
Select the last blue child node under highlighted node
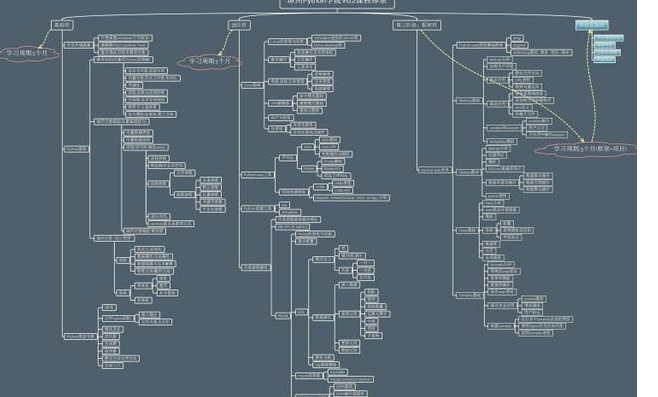coord(604,59)
